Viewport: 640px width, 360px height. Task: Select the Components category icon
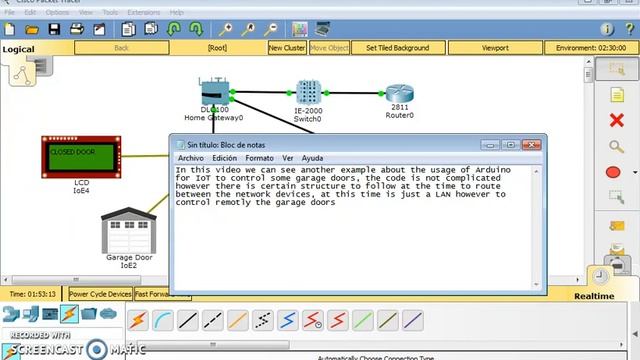click(50, 314)
